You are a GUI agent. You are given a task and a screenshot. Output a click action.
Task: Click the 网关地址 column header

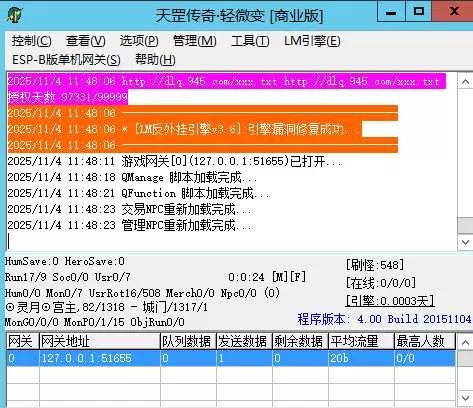point(100,341)
